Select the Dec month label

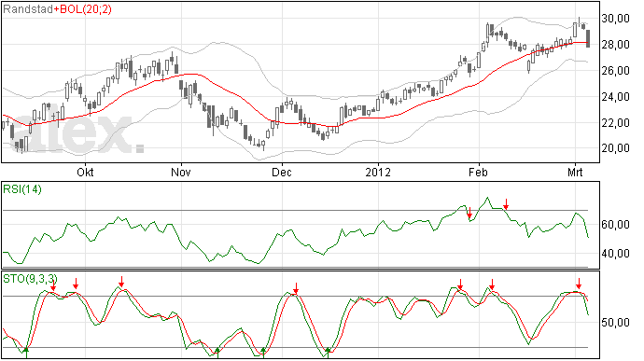[x=282, y=172]
